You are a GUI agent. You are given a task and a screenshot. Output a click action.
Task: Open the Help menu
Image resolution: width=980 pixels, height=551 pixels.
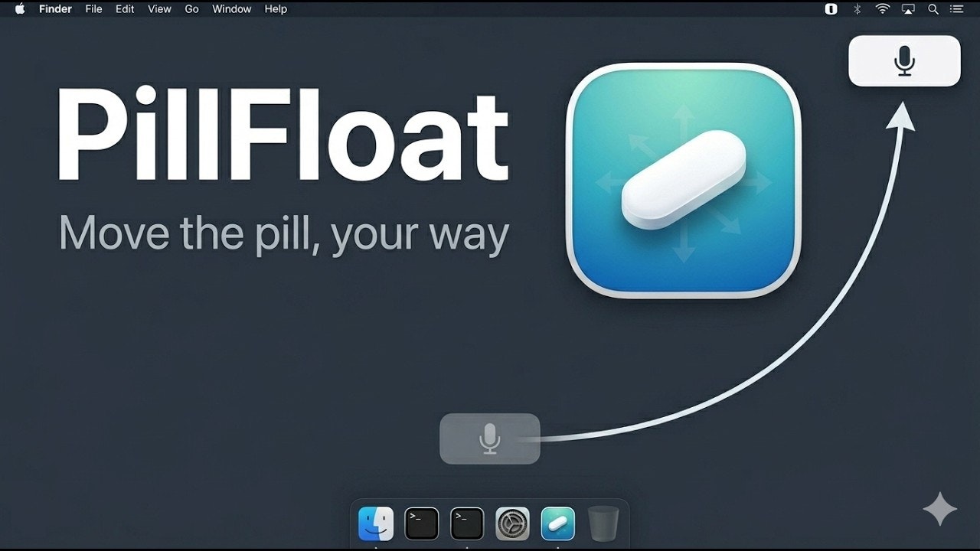(276, 9)
